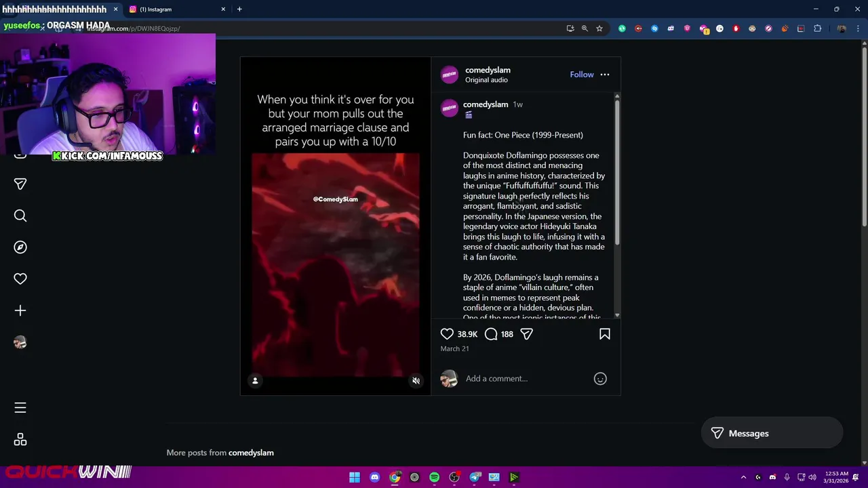Viewport: 868px width, 488px height.
Task: Open the More hamburger menu in the sidebar
Action: pos(20,408)
